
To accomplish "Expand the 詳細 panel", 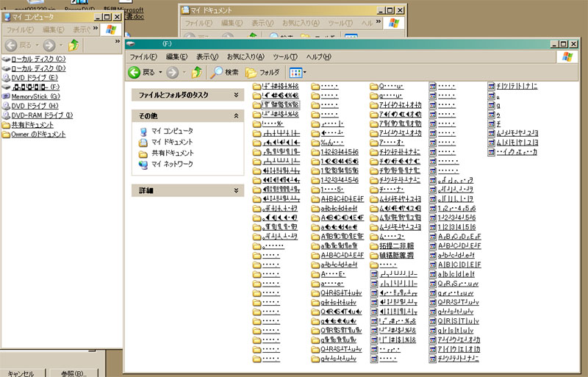I will [236, 190].
